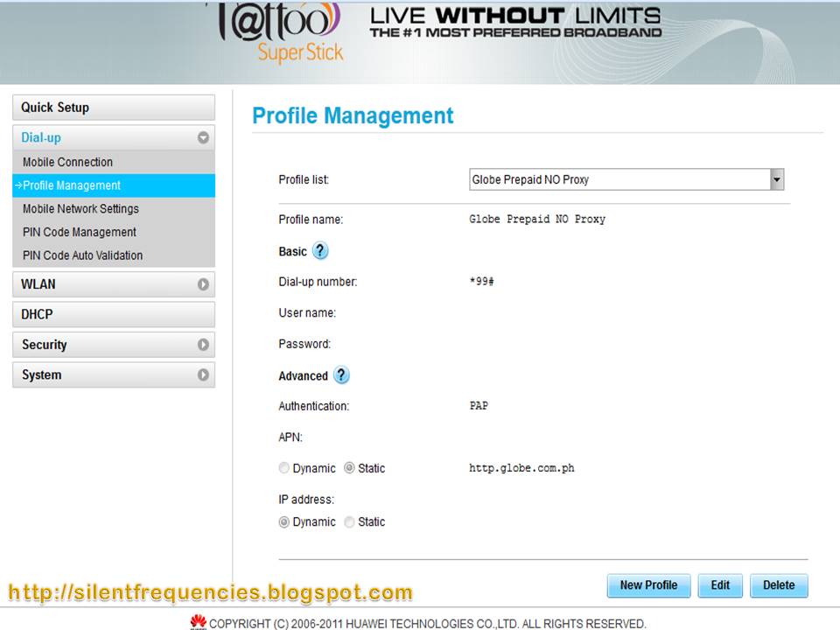Expand the WLAN section arrow
840x630 pixels.
tap(203, 284)
